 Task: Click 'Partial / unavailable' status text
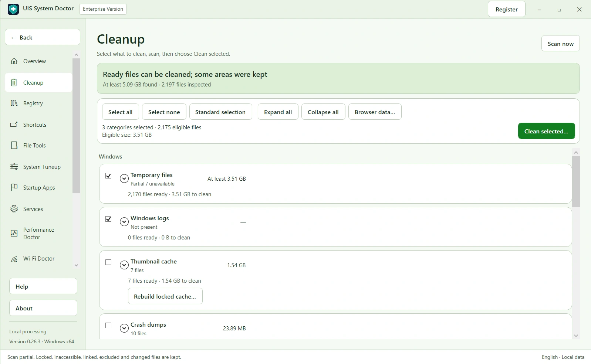(152, 184)
